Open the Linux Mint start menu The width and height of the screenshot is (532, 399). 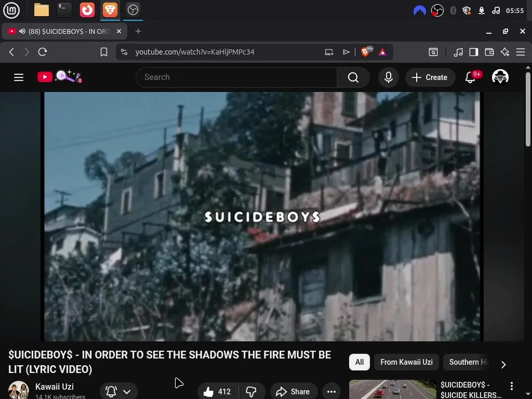[11, 10]
